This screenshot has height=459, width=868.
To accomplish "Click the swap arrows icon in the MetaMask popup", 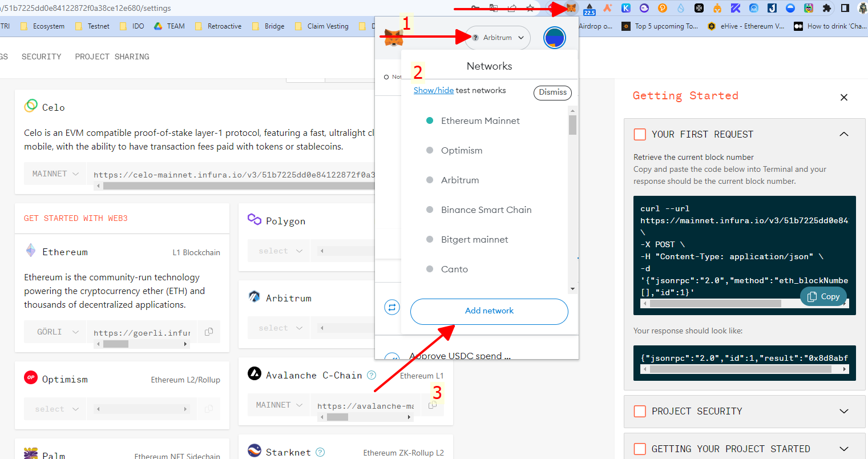I will (392, 307).
